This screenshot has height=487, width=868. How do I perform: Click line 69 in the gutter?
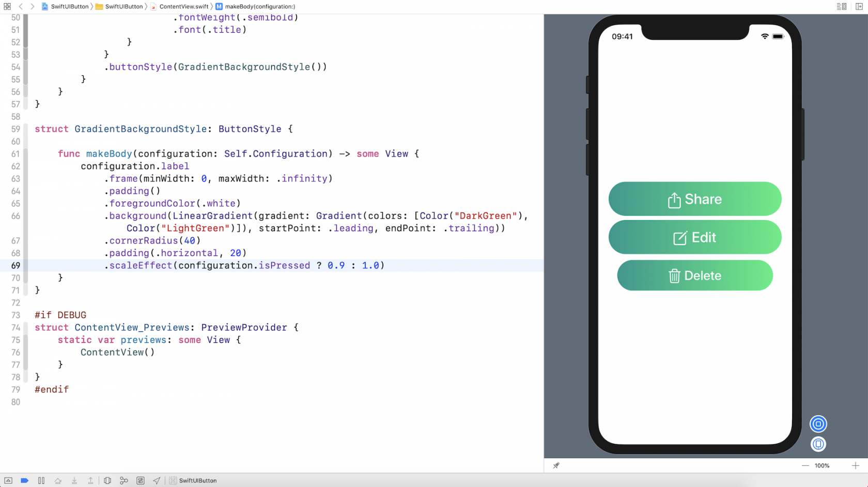click(16, 265)
